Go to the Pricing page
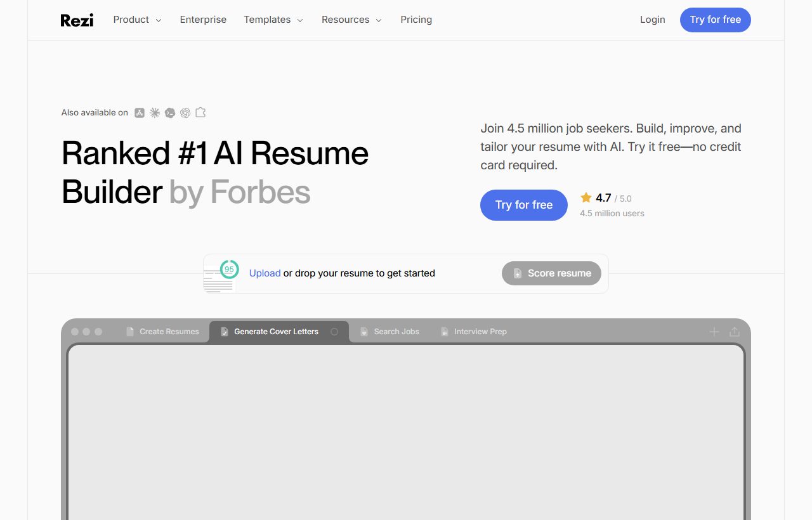The height and width of the screenshot is (520, 812). pyautogui.click(x=416, y=20)
